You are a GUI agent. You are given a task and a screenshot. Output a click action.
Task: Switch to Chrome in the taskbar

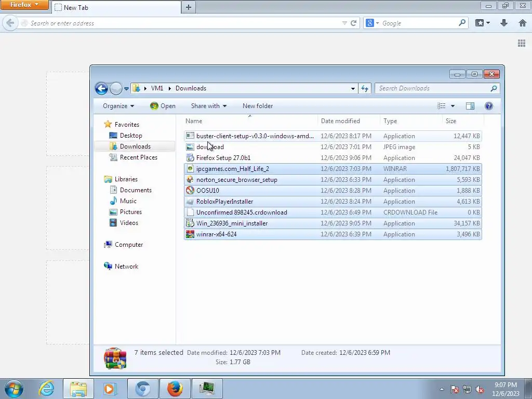pos(142,389)
